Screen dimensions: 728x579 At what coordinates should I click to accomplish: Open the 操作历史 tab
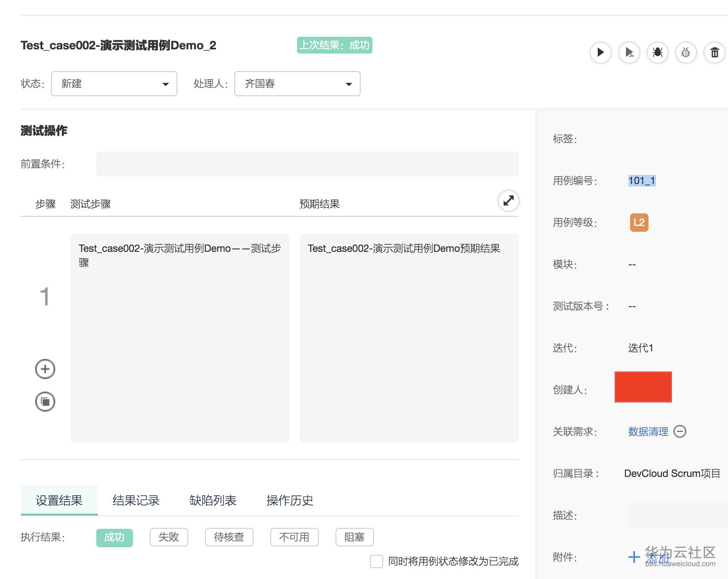click(x=290, y=500)
